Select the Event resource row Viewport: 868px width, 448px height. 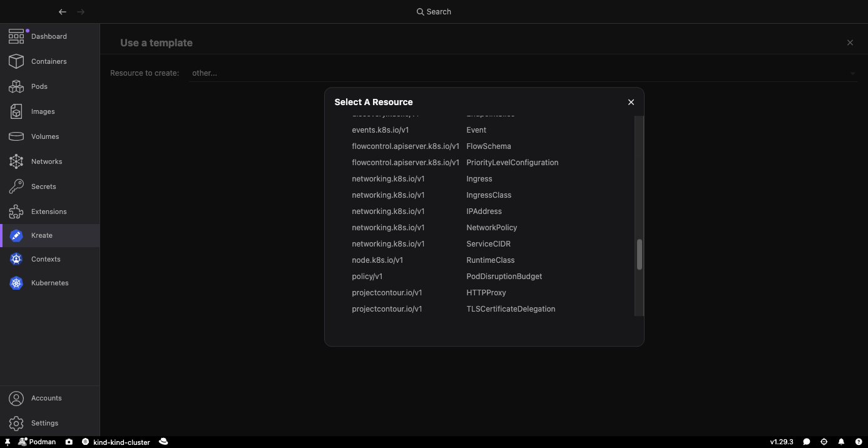click(476, 130)
